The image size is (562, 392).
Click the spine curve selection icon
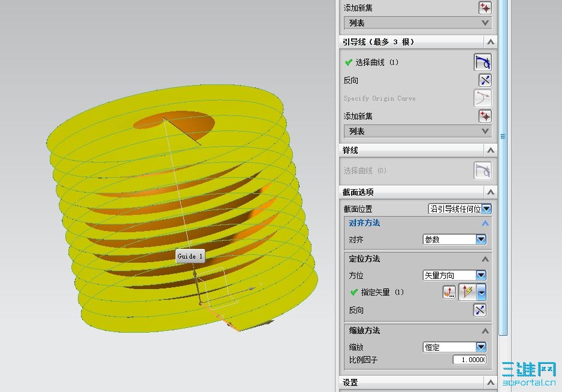click(482, 171)
